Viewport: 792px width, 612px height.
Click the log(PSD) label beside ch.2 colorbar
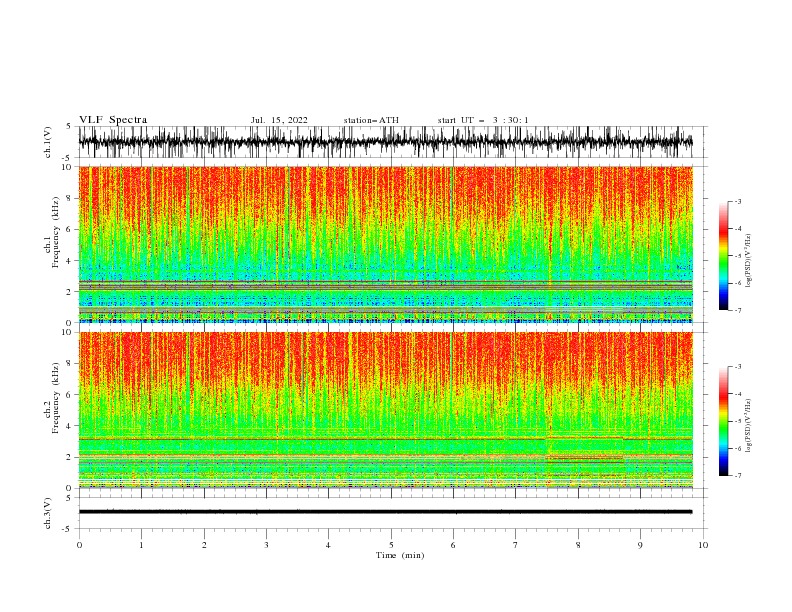pyautogui.click(x=748, y=426)
